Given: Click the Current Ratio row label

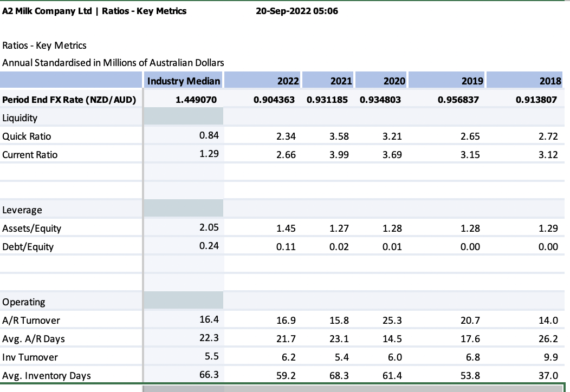Looking at the screenshot, I should pyautogui.click(x=30, y=155).
